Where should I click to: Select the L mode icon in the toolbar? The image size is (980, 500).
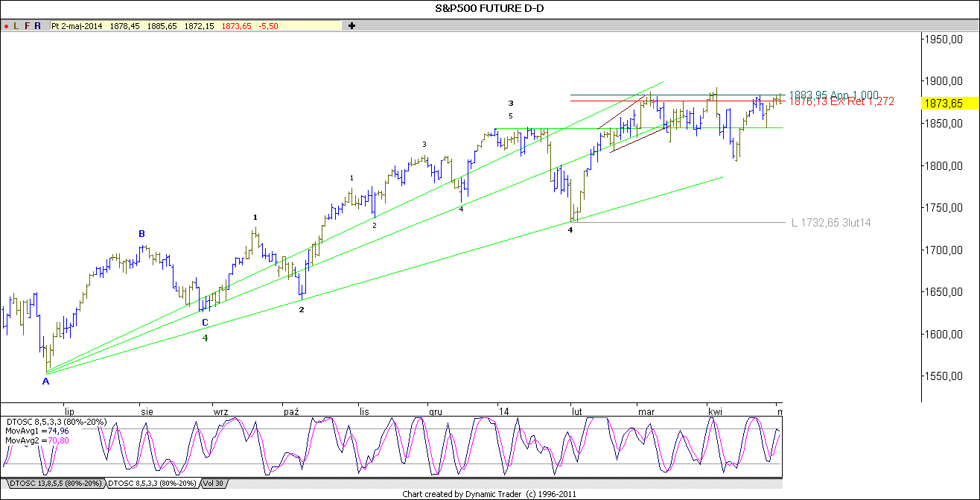15,25
